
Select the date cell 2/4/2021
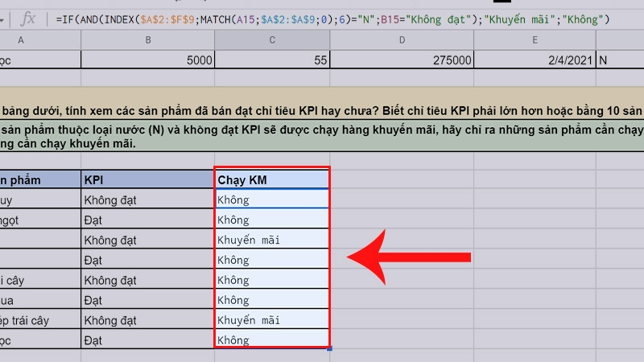[534, 60]
